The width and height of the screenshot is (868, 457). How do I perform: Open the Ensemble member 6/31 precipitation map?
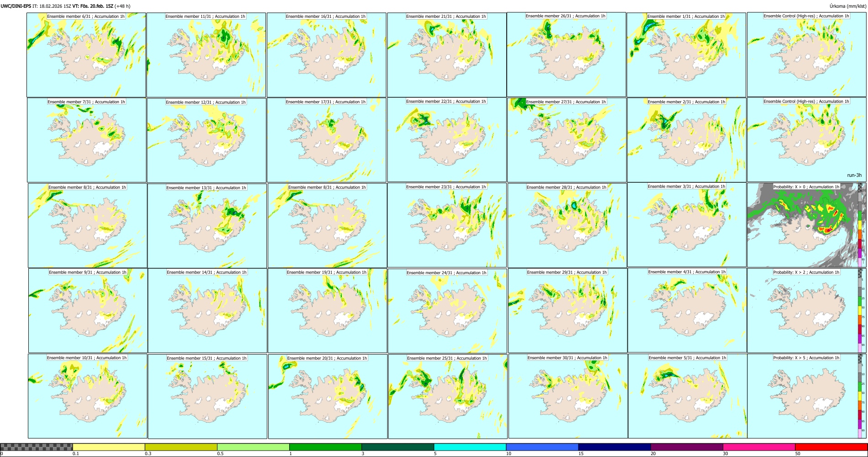point(86,55)
